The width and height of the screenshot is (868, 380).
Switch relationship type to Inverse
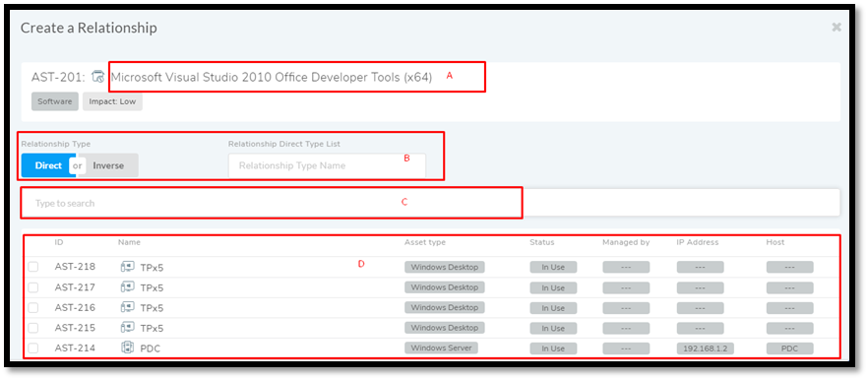coord(108,165)
